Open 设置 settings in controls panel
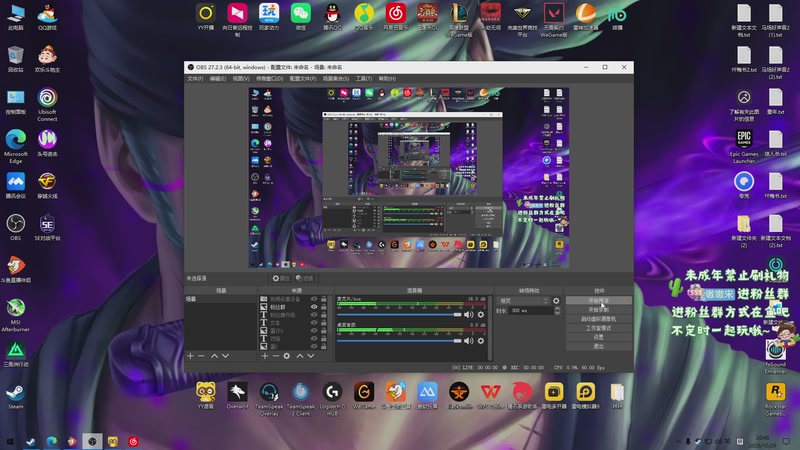 pos(598,337)
